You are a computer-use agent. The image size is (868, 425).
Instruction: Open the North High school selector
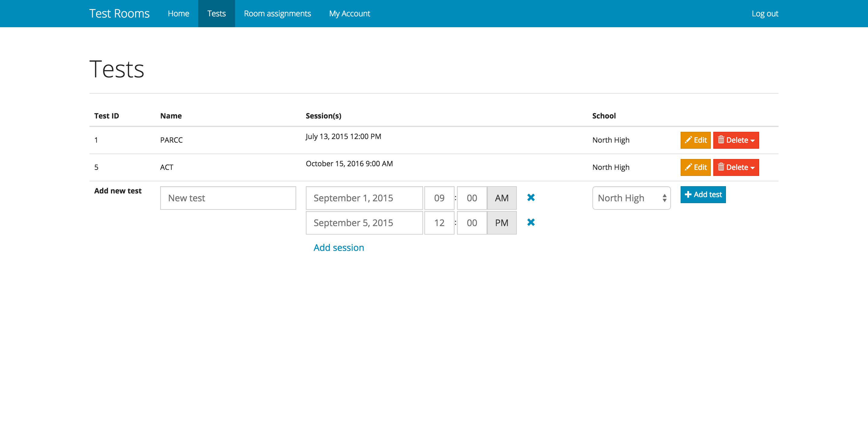tap(631, 198)
